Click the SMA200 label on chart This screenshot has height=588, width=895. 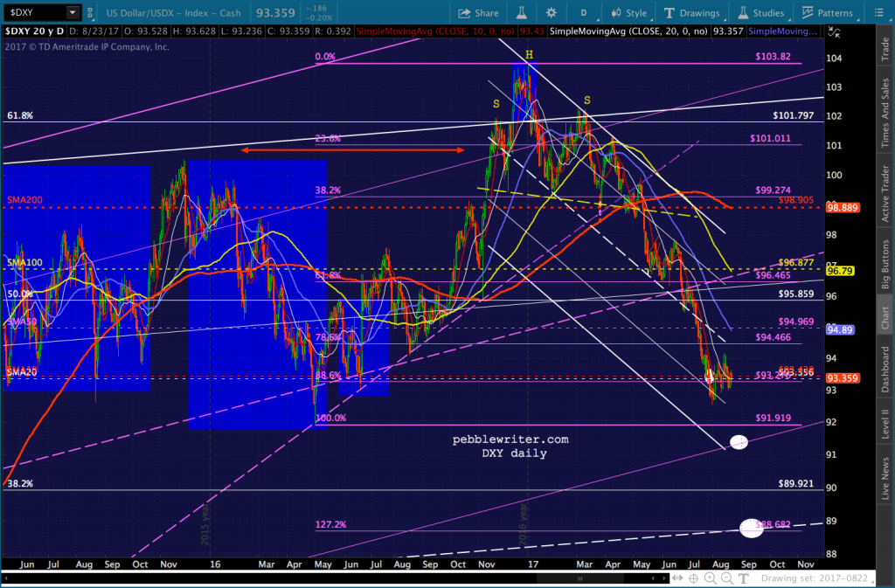coord(24,200)
